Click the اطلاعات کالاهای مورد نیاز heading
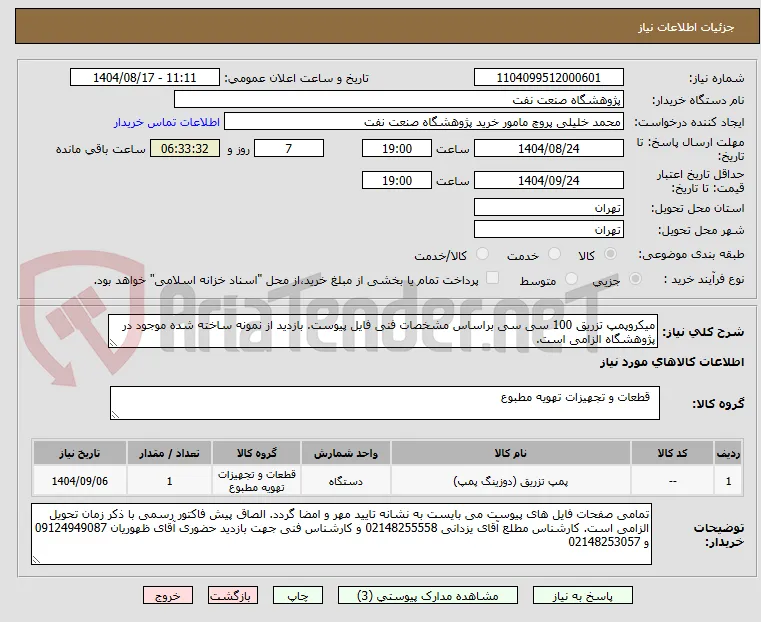The height and width of the screenshot is (622, 761). pyautogui.click(x=672, y=362)
